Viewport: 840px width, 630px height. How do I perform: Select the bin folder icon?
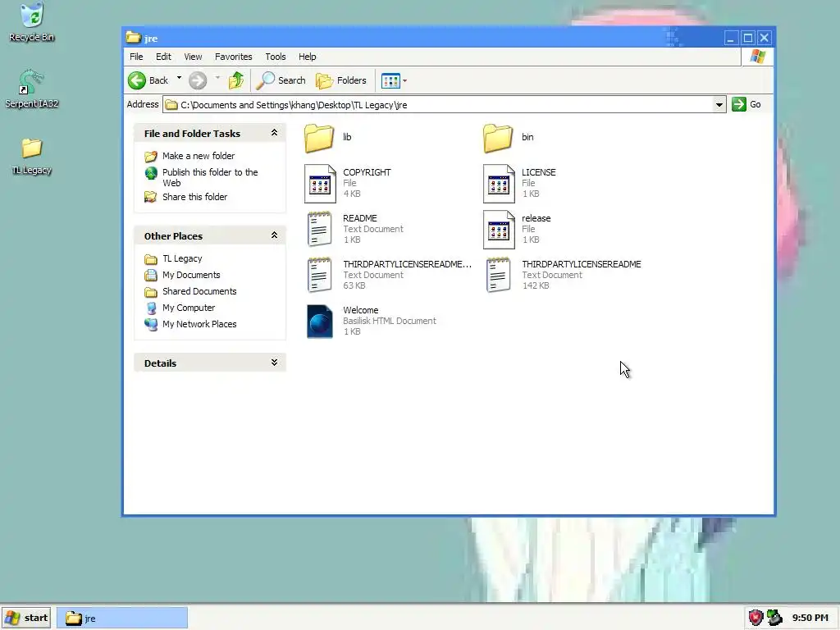click(x=498, y=138)
